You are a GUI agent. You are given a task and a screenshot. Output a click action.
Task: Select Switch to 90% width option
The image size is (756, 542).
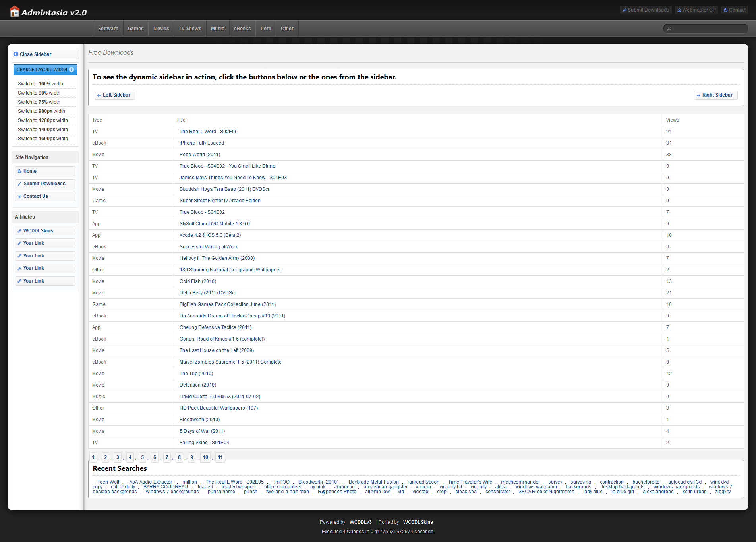click(39, 93)
